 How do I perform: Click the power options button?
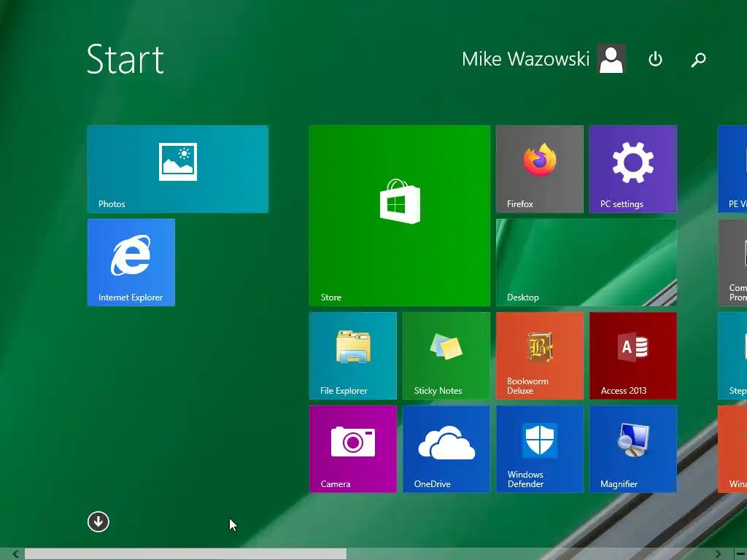656,59
